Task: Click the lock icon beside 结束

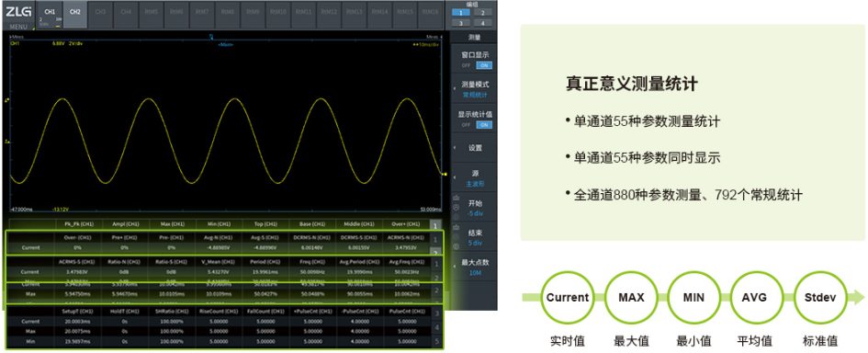Action: [x=457, y=227]
